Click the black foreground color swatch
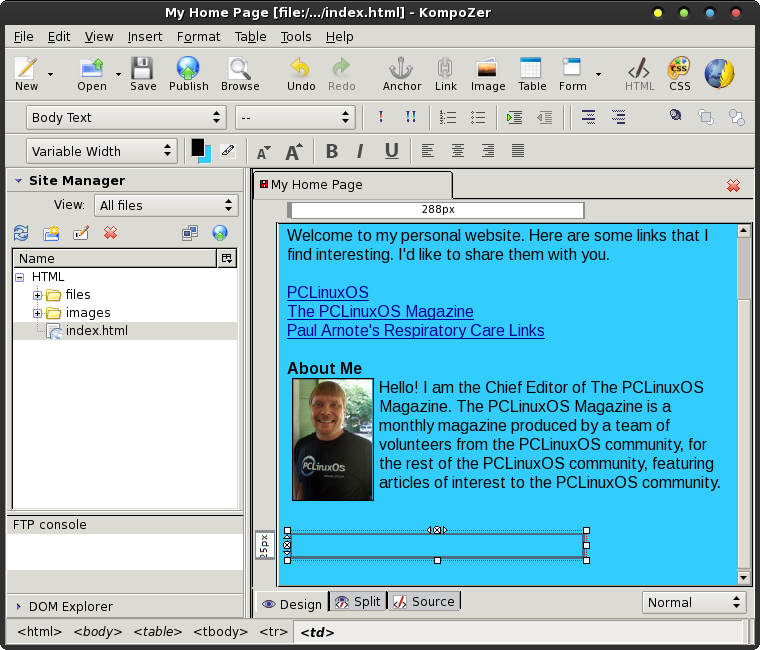Screen dimensions: 760x650 coord(197,147)
